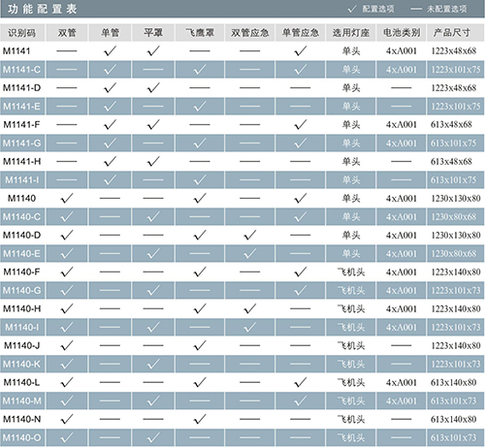Click the checkmark legend icon beside 配置选项
Screen dimensions: 485x448
tap(352, 9)
